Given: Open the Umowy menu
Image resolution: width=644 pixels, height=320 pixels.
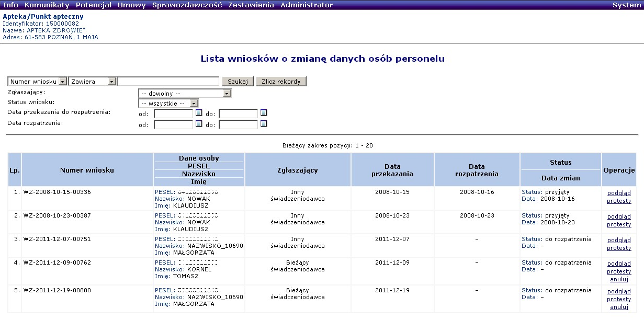Looking at the screenshot, I should [132, 5].
